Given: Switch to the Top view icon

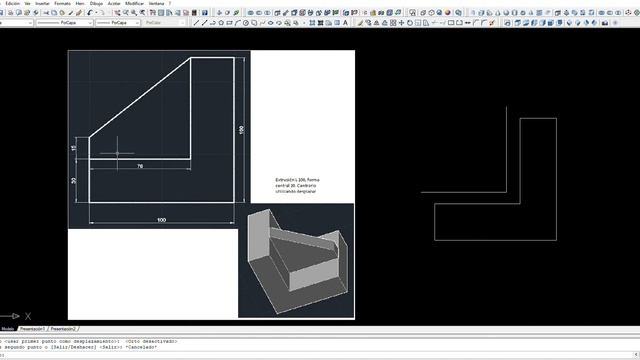Looking at the screenshot, I should (518, 23).
